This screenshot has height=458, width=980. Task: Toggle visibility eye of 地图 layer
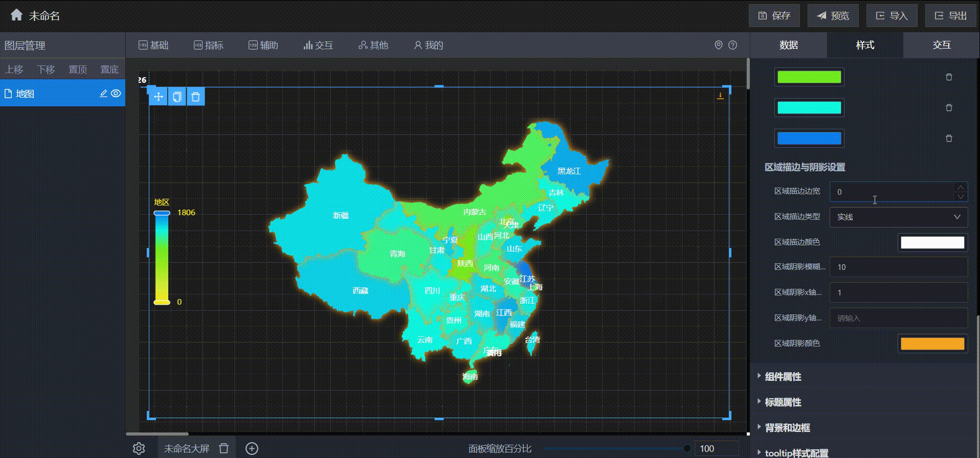(116, 94)
